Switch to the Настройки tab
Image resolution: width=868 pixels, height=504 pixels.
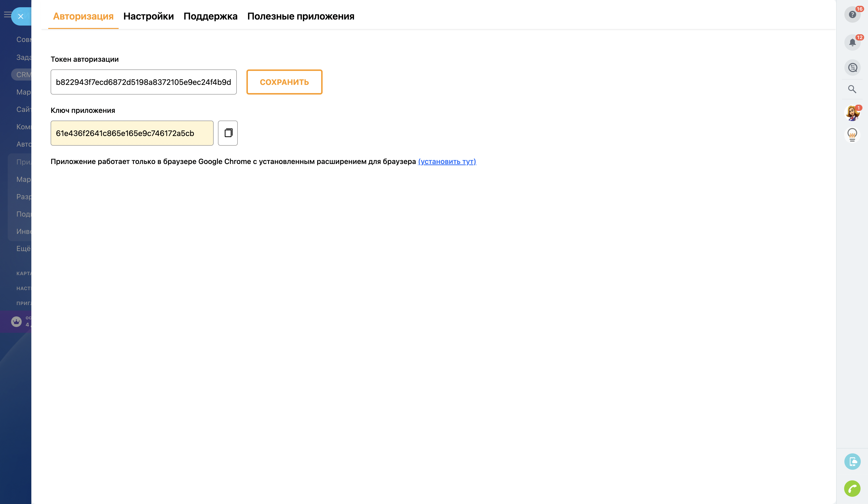coord(149,16)
